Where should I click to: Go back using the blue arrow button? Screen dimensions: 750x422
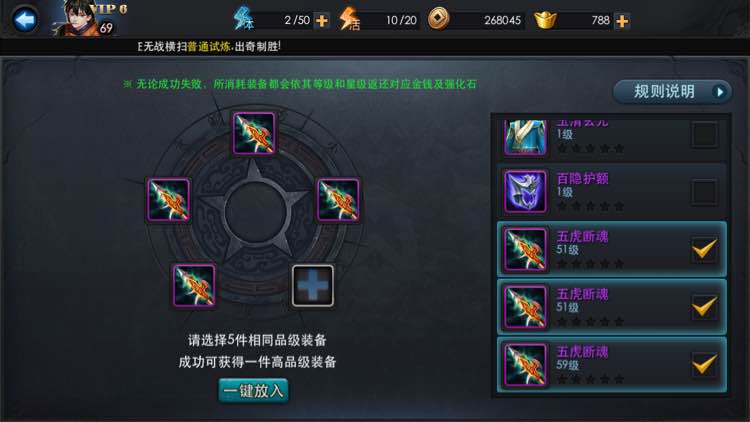25,20
